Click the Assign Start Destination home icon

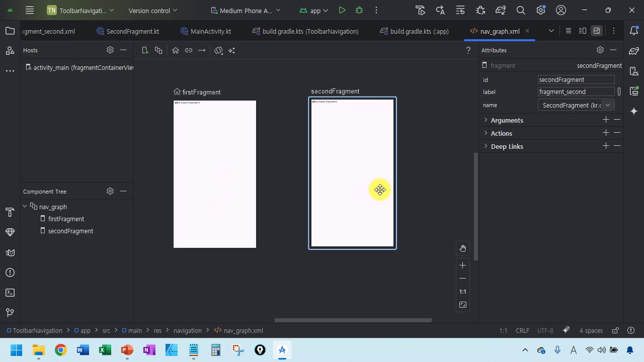(176, 50)
